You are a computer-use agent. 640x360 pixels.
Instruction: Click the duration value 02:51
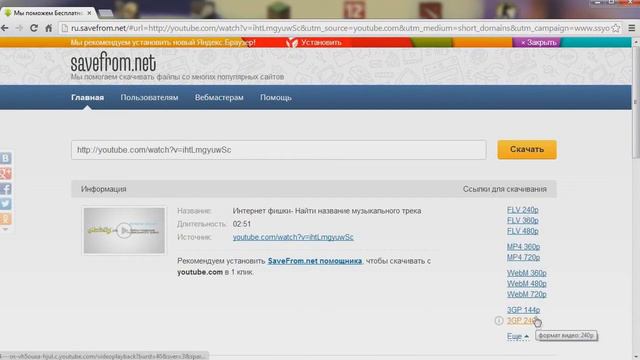pos(242,224)
